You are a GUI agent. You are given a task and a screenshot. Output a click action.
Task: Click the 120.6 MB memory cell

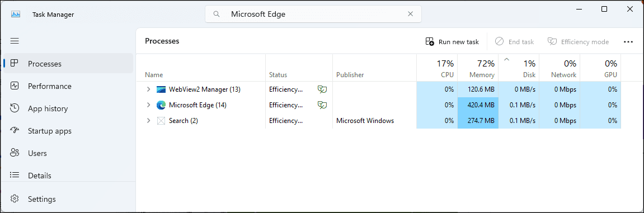478,89
